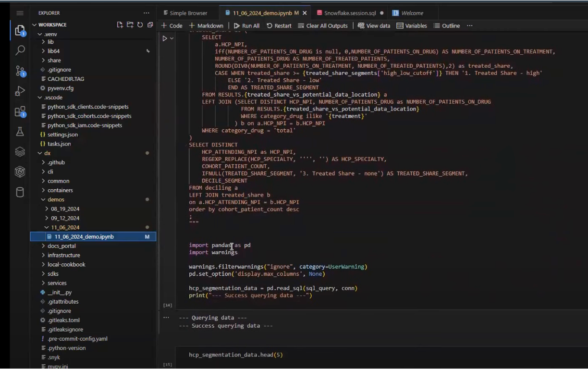
Task: Click the New File icon in Explorer
Action: click(x=120, y=25)
